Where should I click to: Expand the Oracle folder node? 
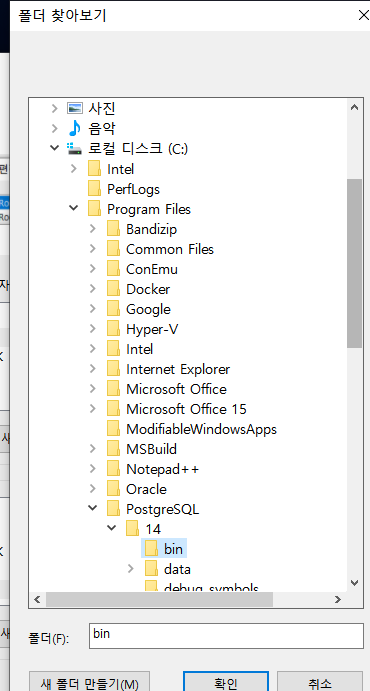point(92,489)
